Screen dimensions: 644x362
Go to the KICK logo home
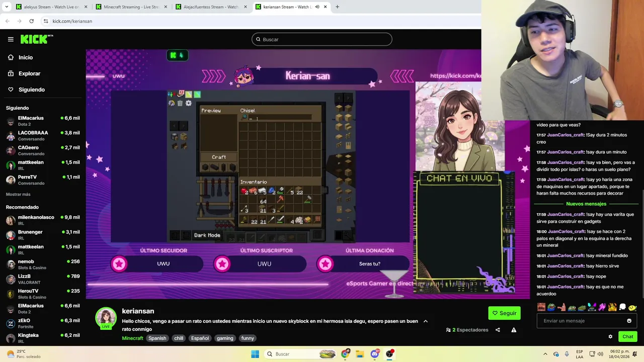pos(36,39)
